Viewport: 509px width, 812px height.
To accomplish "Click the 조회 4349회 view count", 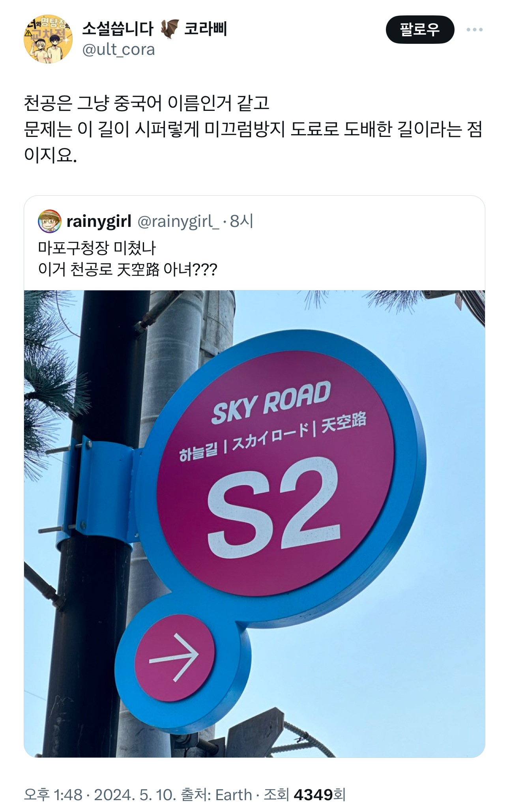I will (x=305, y=795).
